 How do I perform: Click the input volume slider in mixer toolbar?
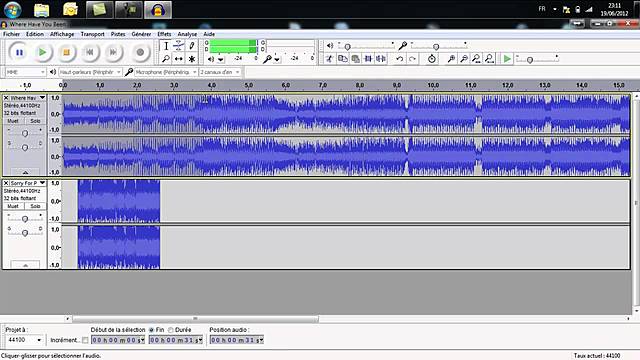pyautogui.click(x=439, y=46)
